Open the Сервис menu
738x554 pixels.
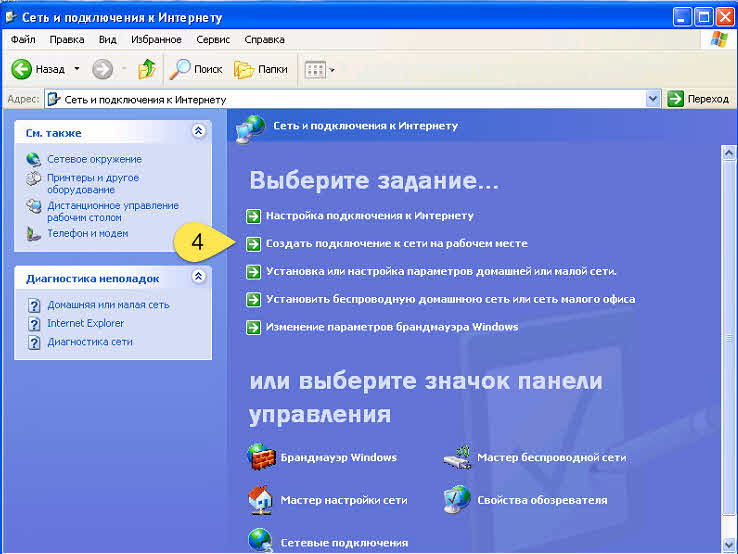213,40
